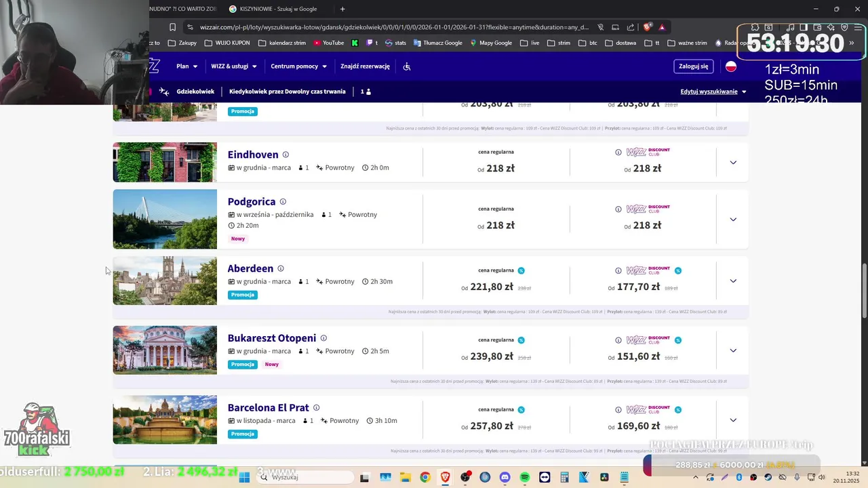This screenshot has height=488, width=868.
Task: Expand the Eindhoven flight row
Action: coord(733,163)
